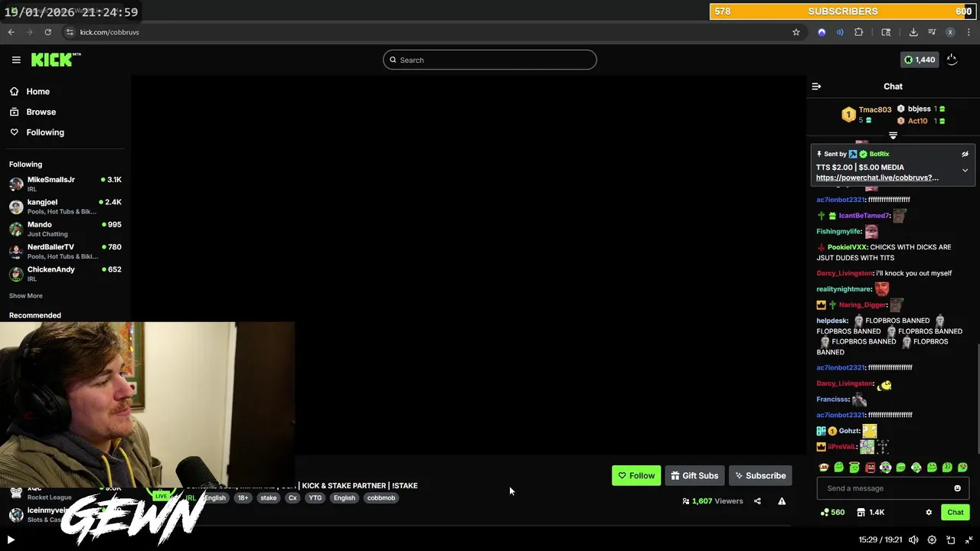The image size is (980, 551).
Task: Open video player settings gear
Action: (932, 540)
